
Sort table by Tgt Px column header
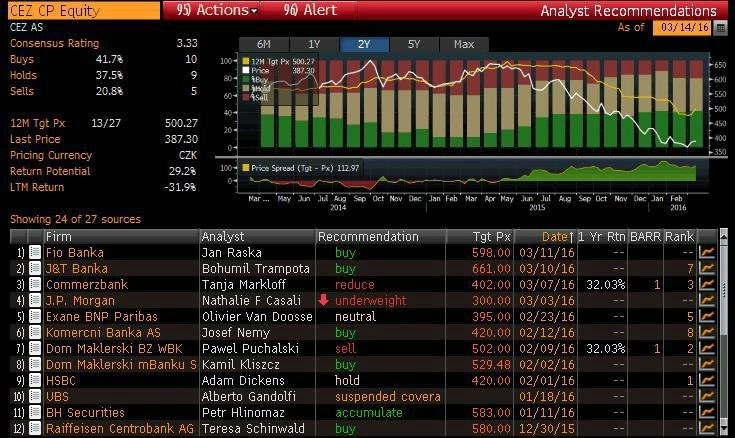[480, 236]
